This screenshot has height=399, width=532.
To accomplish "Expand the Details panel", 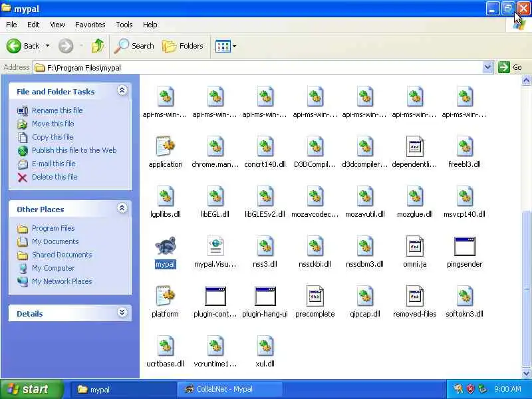I will (x=122, y=313).
